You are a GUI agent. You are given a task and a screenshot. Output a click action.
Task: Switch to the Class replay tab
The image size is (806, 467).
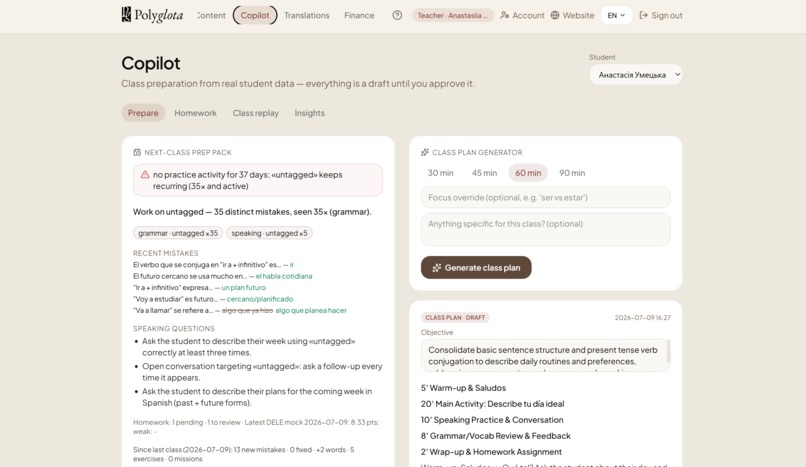click(255, 113)
